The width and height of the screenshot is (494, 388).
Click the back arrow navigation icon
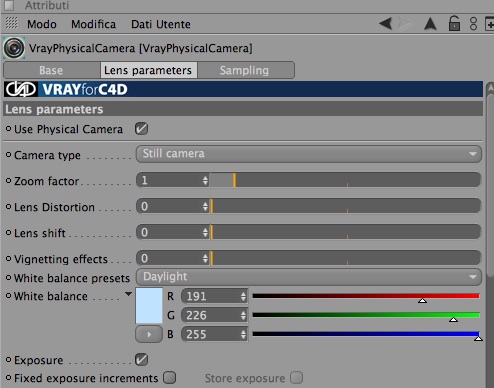386,24
